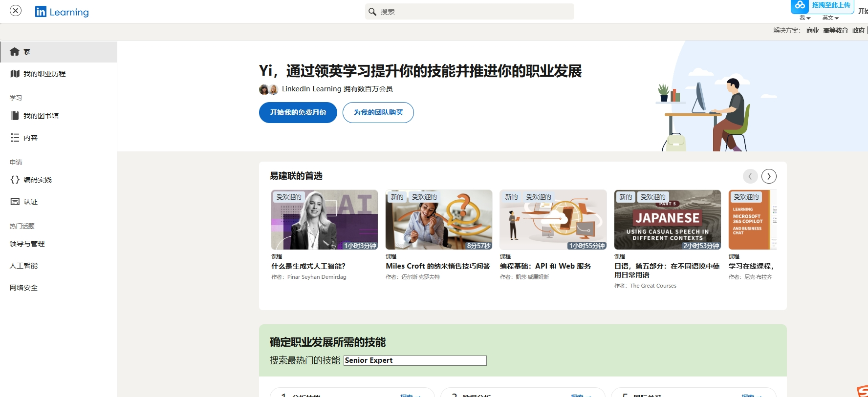Click author The Great Courses
Image resolution: width=868 pixels, height=397 pixels.
click(653, 286)
